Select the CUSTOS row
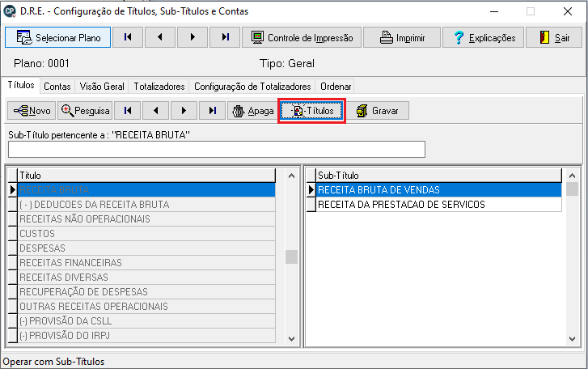This screenshot has width=588, height=369. (146, 234)
